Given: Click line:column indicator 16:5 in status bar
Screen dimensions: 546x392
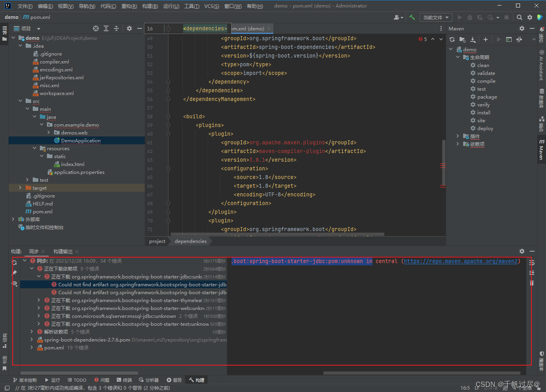Looking at the screenshot, I should point(465,388).
